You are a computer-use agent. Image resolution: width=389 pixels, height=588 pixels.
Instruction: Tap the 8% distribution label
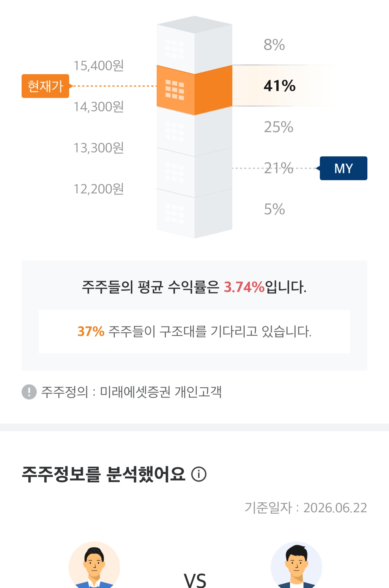(274, 45)
